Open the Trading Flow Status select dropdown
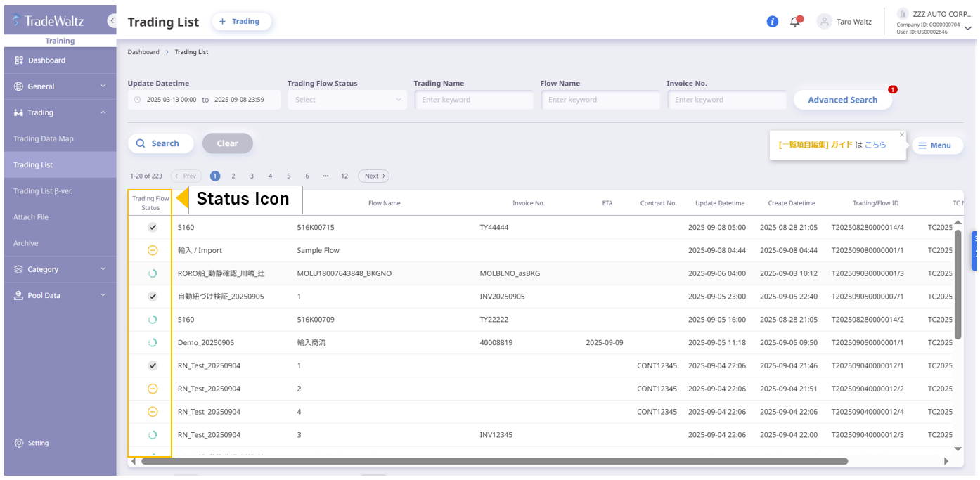The width and height of the screenshot is (980, 480). pos(347,100)
